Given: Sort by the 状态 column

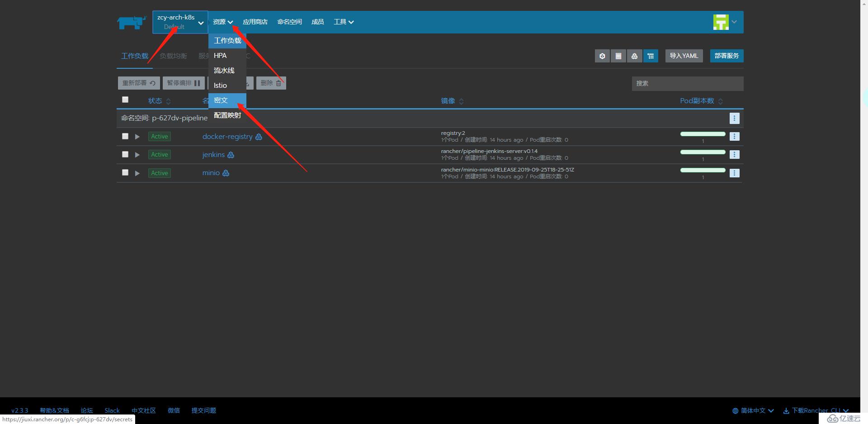Looking at the screenshot, I should (x=159, y=101).
